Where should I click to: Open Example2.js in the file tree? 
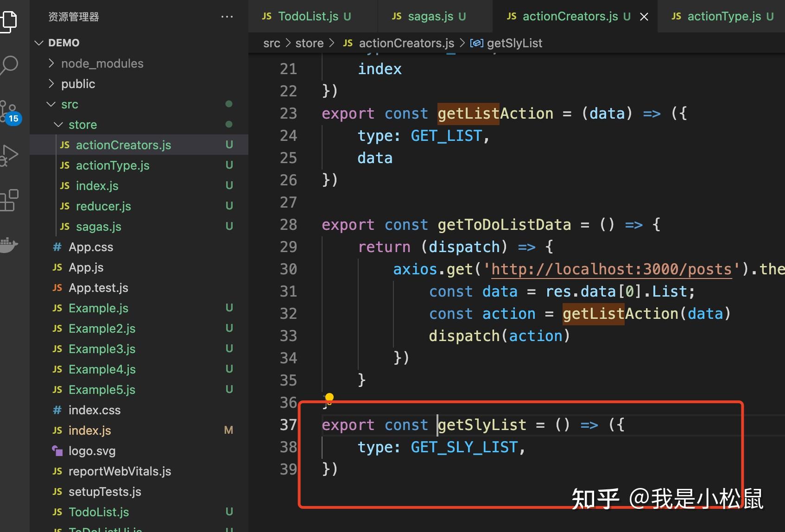[139, 329]
